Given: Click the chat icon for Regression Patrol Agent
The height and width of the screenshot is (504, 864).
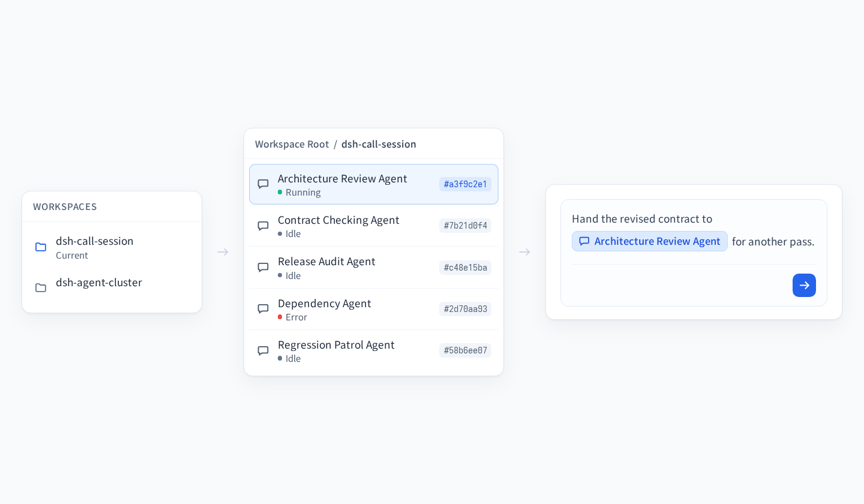Looking at the screenshot, I should click(x=263, y=351).
